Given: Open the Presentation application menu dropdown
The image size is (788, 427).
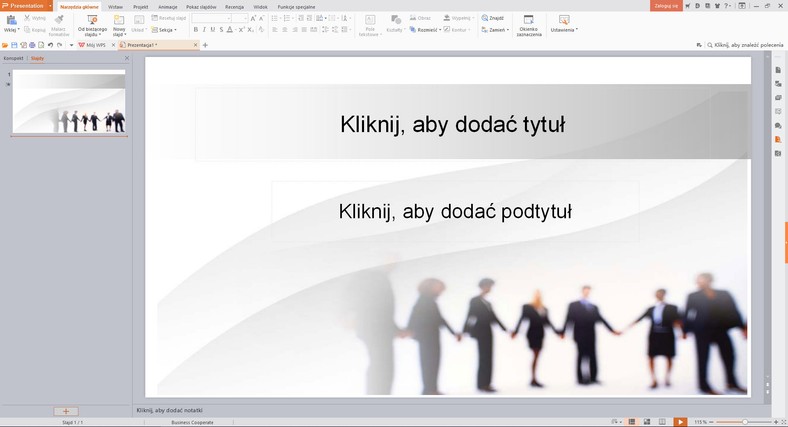Looking at the screenshot, I should pos(50,6).
